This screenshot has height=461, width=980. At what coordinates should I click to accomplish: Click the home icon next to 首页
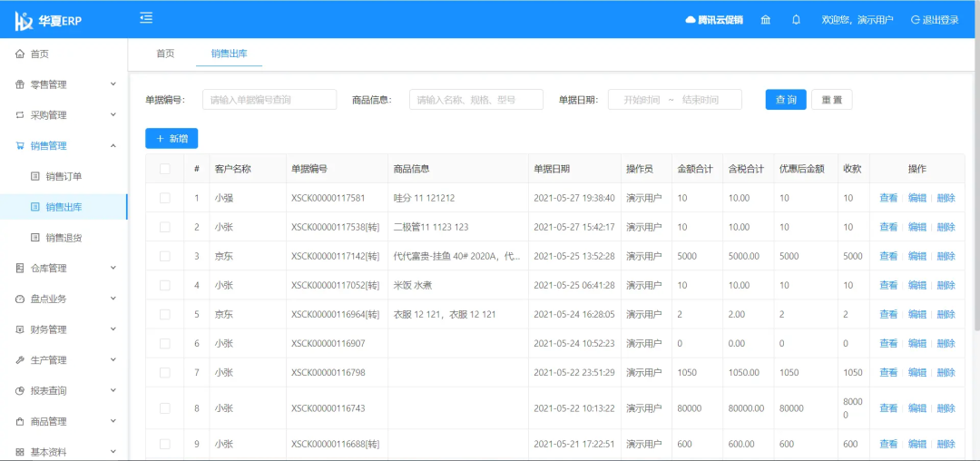tap(19, 54)
